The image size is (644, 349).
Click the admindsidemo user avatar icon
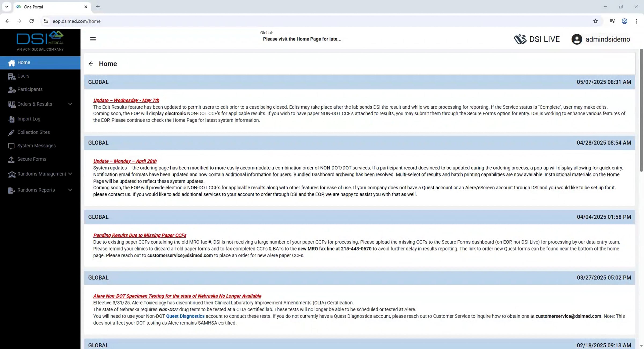click(x=577, y=39)
